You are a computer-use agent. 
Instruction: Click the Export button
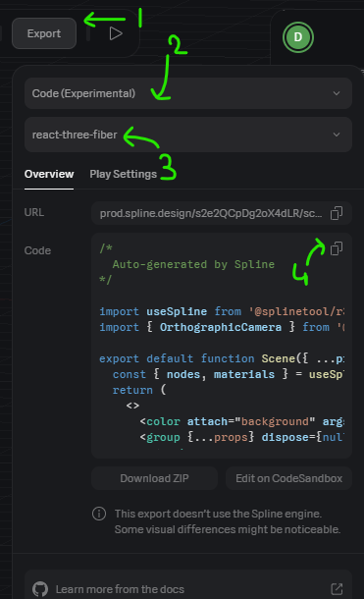pos(44,33)
